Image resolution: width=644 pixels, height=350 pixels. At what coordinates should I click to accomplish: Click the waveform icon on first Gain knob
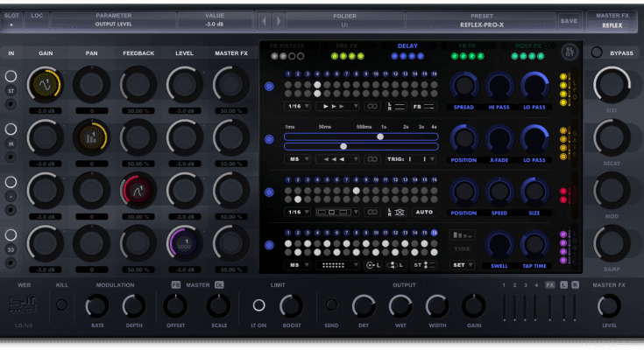pos(43,84)
